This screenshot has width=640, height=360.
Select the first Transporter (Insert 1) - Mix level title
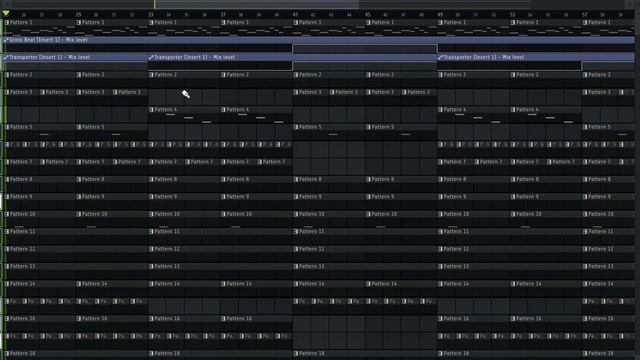coord(49,57)
